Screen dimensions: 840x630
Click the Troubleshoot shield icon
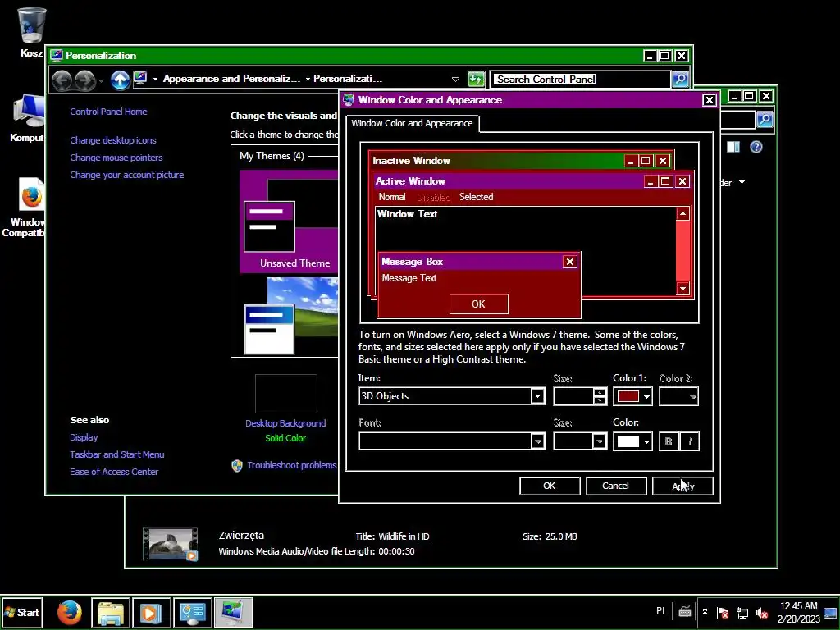click(x=237, y=466)
